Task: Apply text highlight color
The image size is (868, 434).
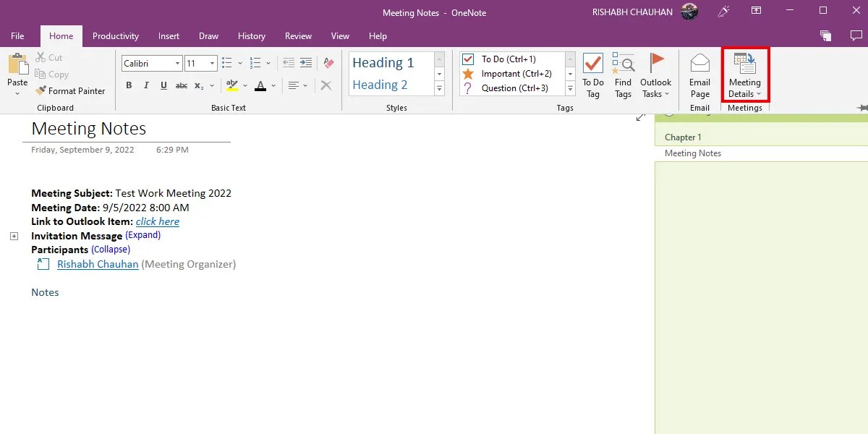Action: pyautogui.click(x=231, y=85)
